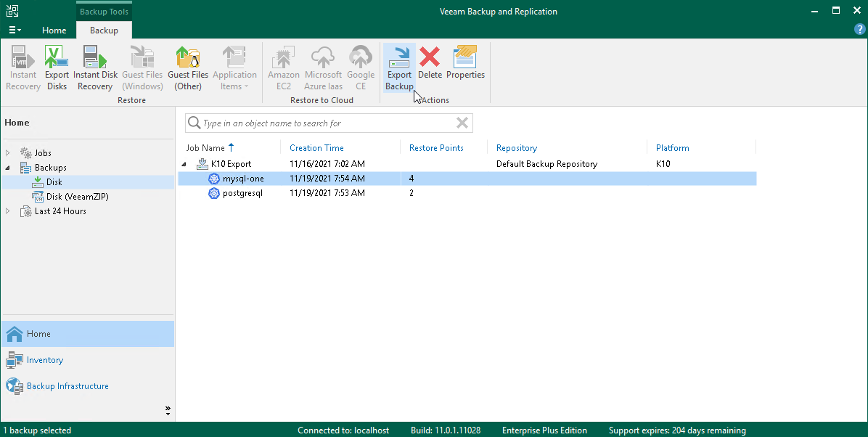Start Instant Disk Recovery

point(95,68)
